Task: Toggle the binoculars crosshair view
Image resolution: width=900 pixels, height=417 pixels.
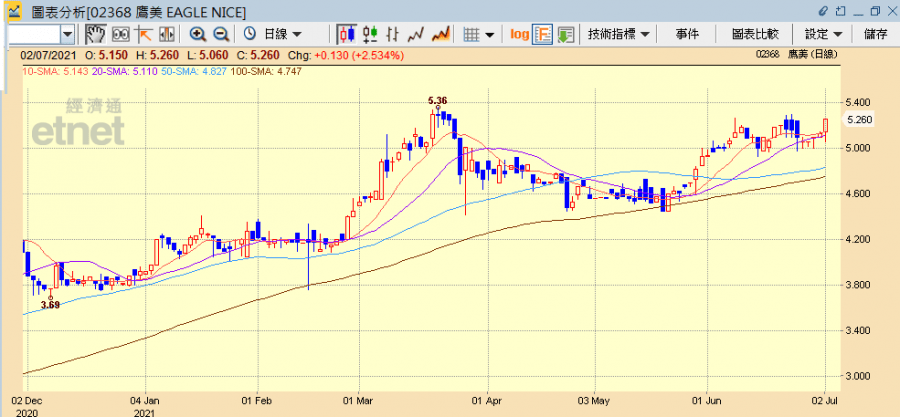Action: coord(121,34)
